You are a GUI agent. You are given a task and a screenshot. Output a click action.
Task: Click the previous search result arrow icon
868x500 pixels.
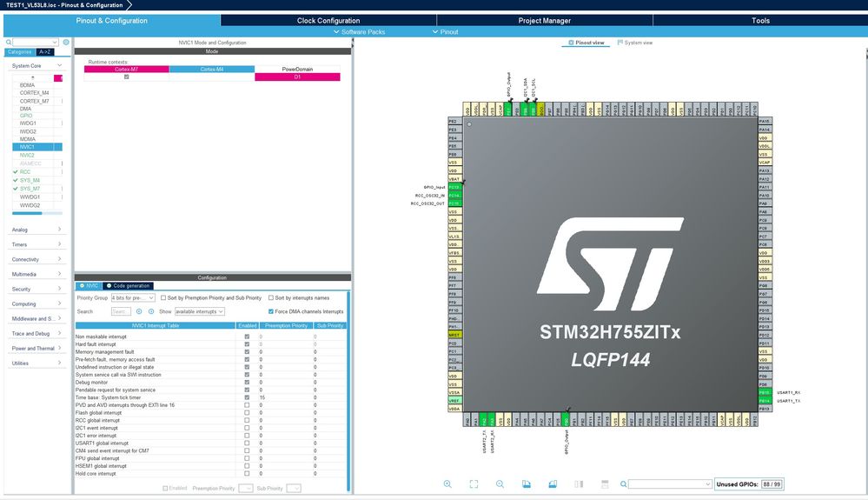coord(139,311)
